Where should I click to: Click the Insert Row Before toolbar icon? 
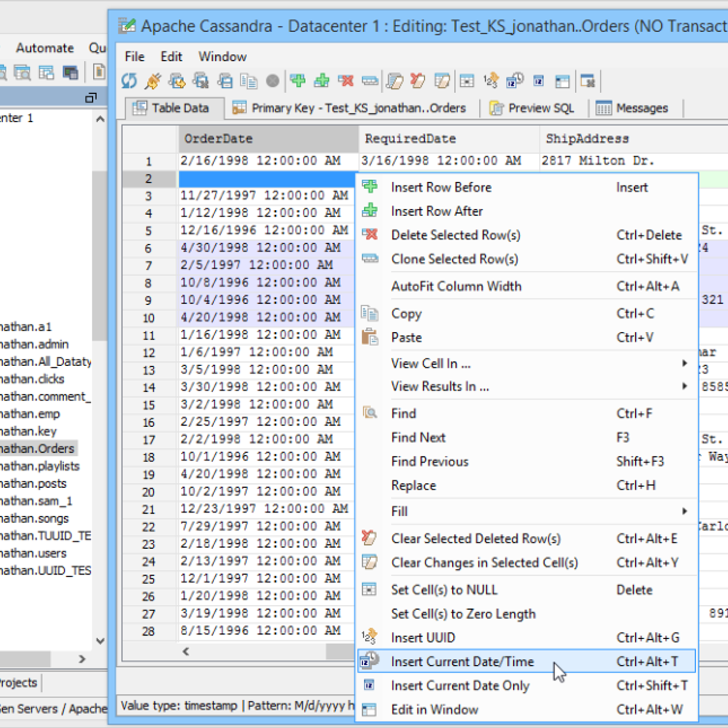point(298,81)
